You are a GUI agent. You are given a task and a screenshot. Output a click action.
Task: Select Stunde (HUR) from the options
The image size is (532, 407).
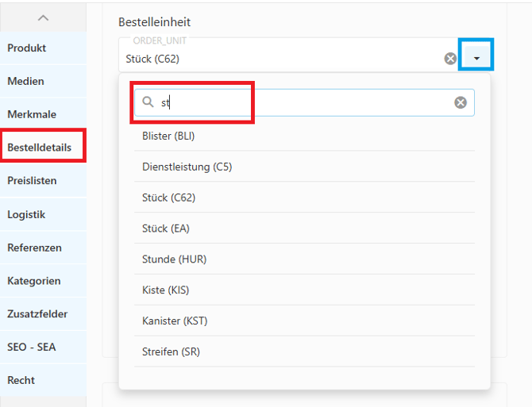coord(174,259)
